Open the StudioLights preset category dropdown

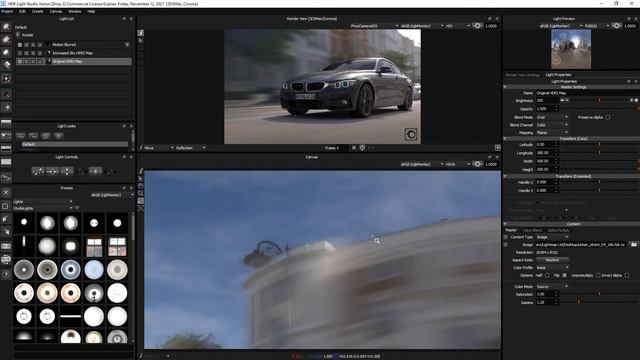pos(43,208)
